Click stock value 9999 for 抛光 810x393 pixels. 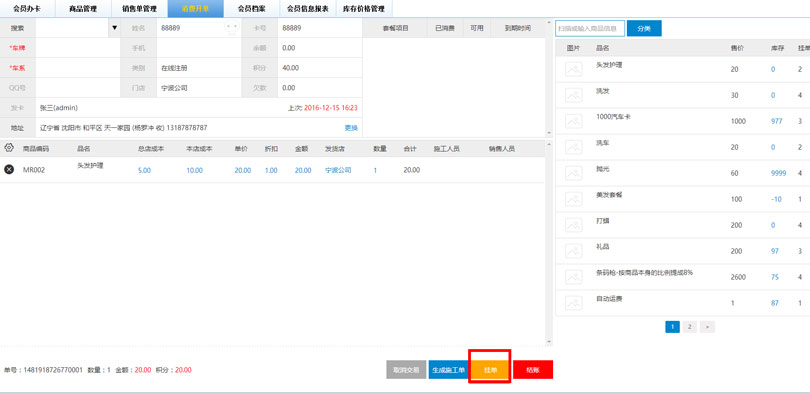click(778, 173)
